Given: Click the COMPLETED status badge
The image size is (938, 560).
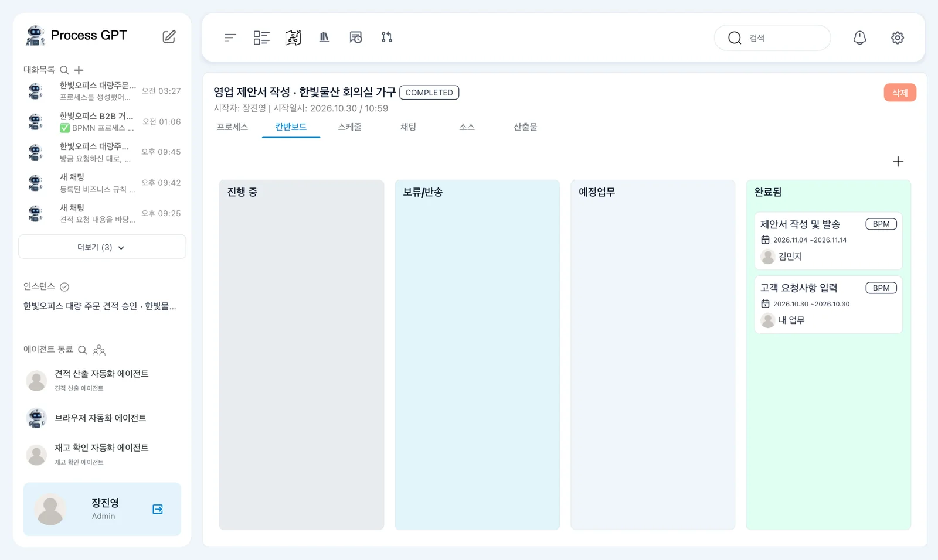Looking at the screenshot, I should pyautogui.click(x=429, y=93).
